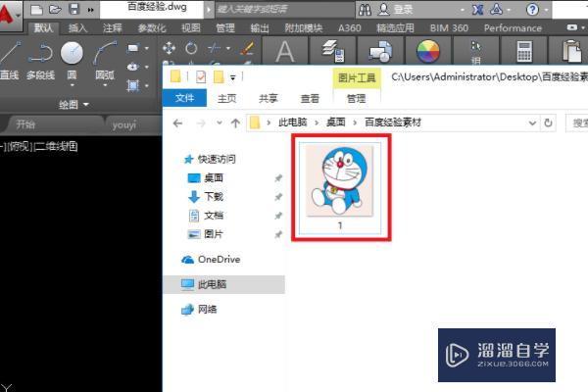Open the Text (A) annotation tool
This screenshot has width=588, height=392.
[x=284, y=51]
